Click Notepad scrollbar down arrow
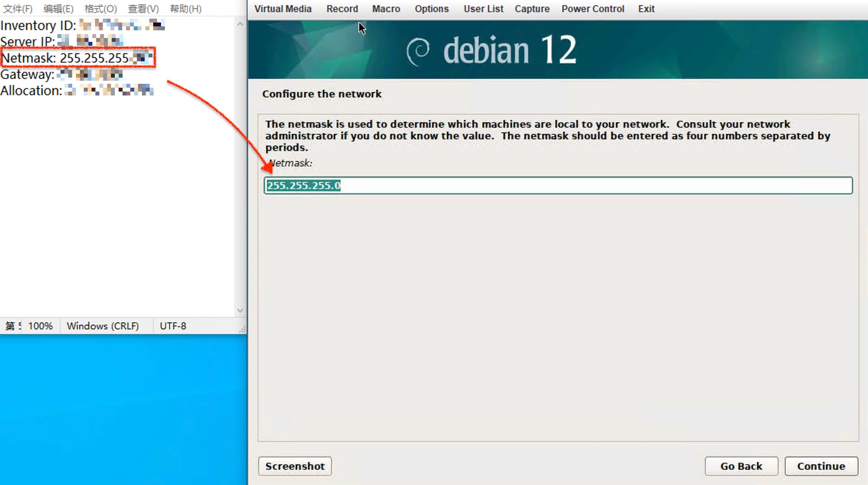Image resolution: width=868 pixels, height=485 pixels. point(240,310)
